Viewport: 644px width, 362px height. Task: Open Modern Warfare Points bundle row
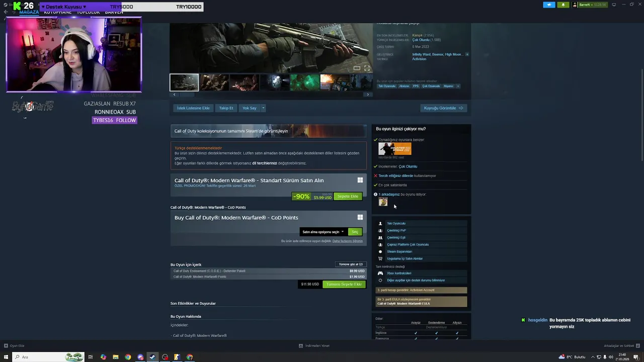pos(268,277)
